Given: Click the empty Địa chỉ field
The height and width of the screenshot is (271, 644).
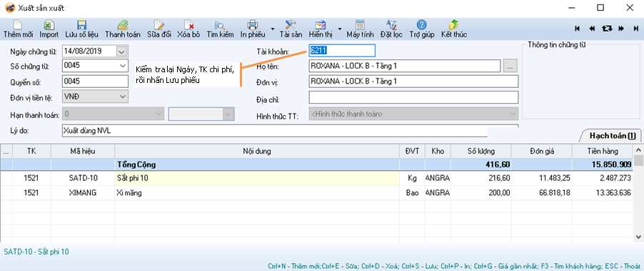Looking at the screenshot, I should pyautogui.click(x=413, y=97).
